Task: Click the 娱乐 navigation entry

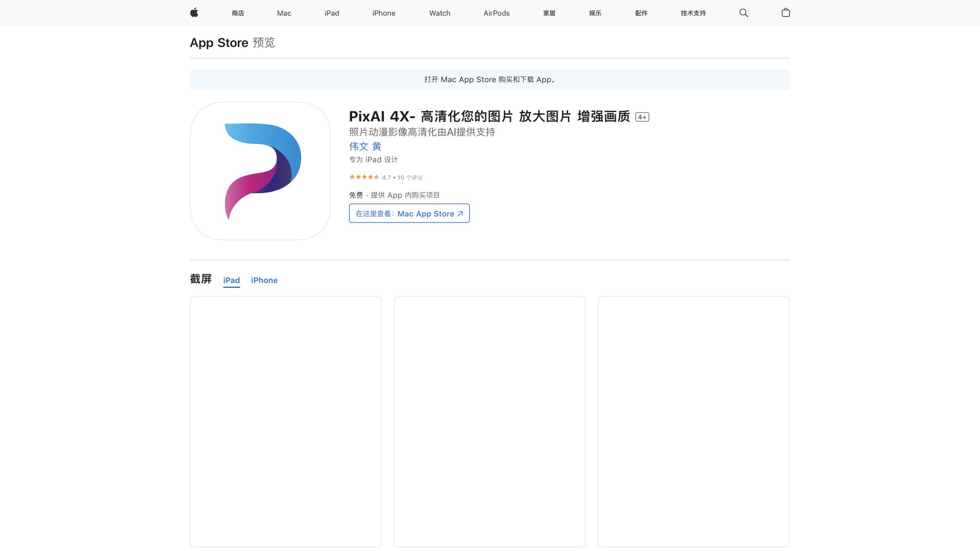Action: tap(595, 13)
